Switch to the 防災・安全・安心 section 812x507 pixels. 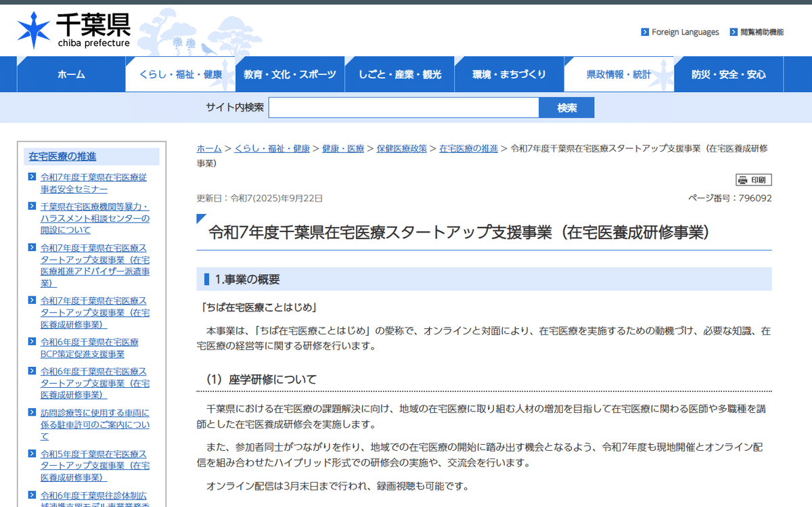(728, 74)
